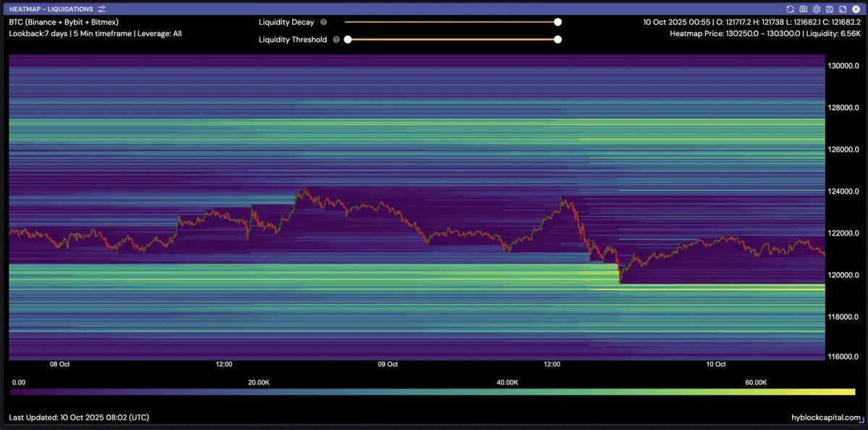
Task: Click the 09 Oct date axis marker
Action: click(x=388, y=364)
